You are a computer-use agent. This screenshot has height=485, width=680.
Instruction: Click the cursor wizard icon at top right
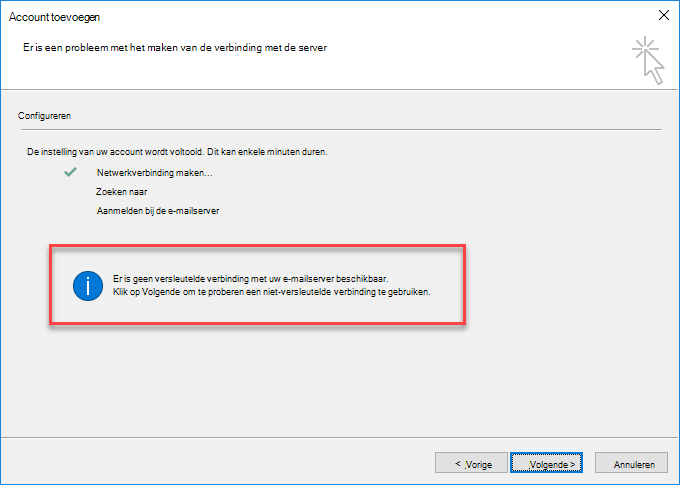click(x=648, y=60)
